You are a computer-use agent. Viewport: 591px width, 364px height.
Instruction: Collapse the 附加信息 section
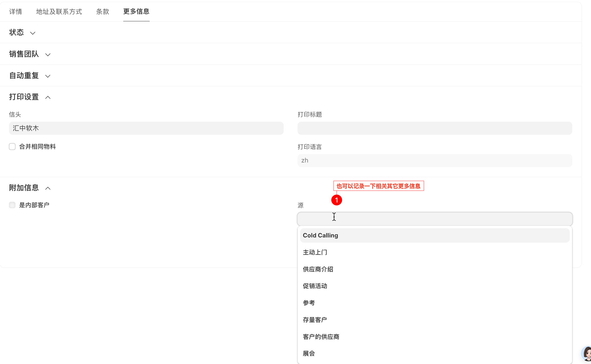(48, 188)
